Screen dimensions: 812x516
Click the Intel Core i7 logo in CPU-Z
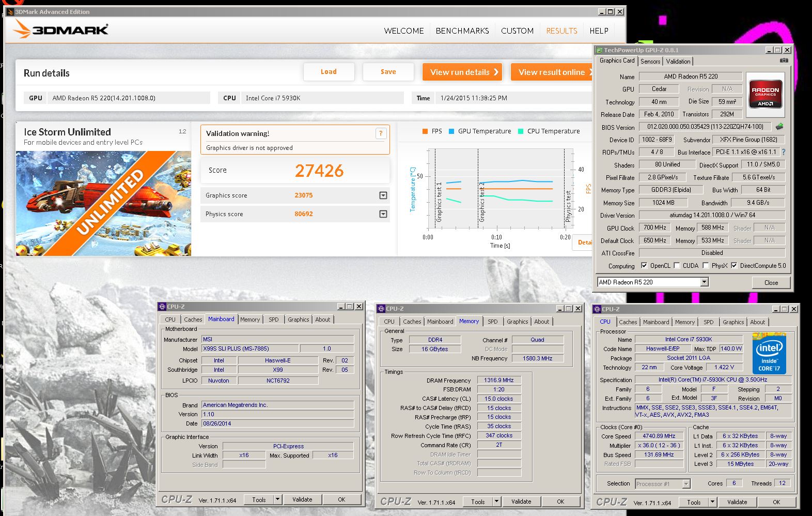pyautogui.click(x=769, y=354)
